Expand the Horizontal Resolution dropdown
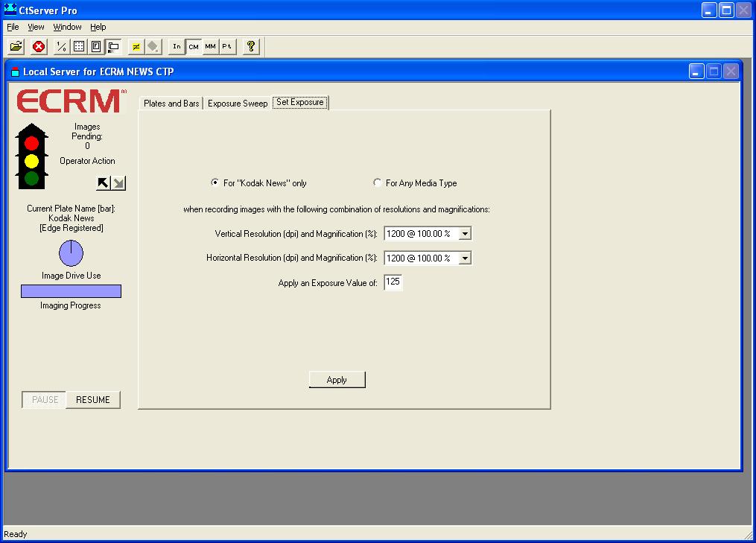Screen dimensions: 756x543 [x=465, y=258]
